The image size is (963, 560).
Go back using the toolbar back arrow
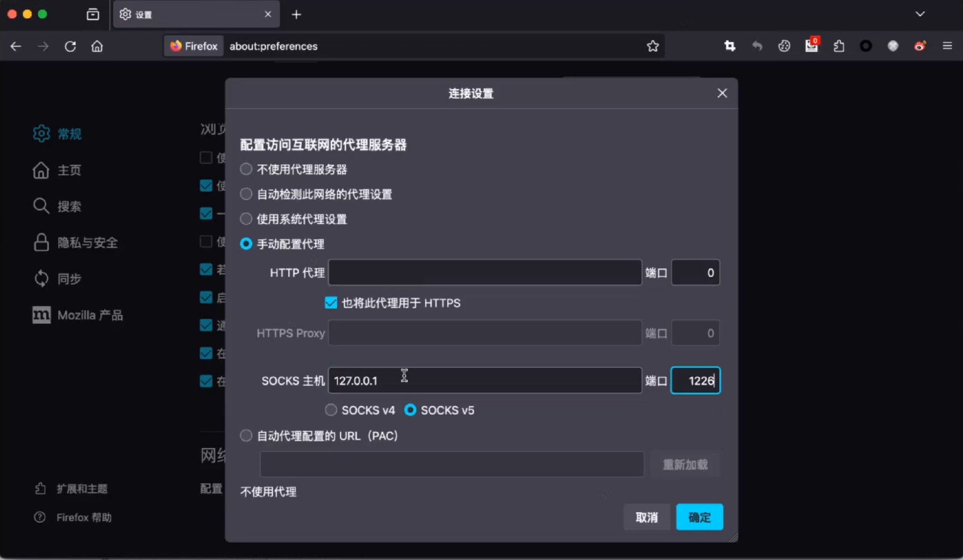[16, 46]
